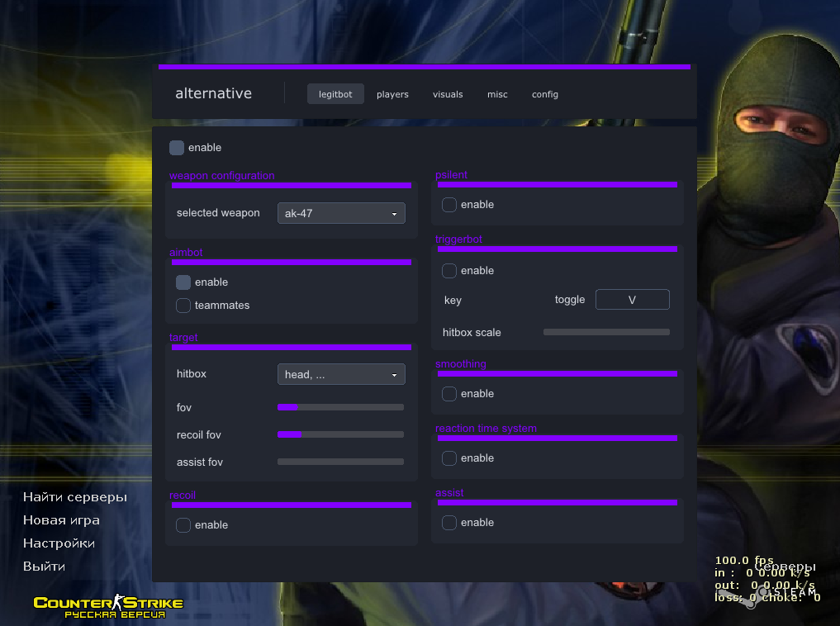Adjust the fov slider
This screenshot has height=626, width=840.
pos(341,407)
